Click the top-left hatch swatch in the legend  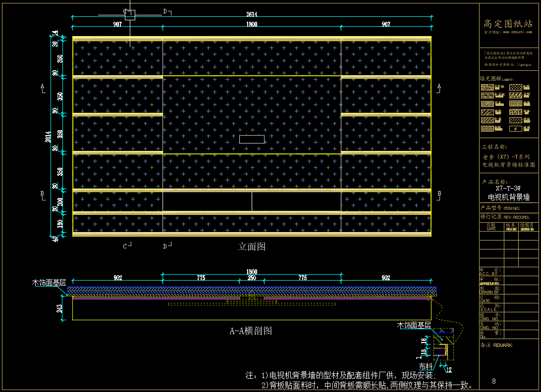pos(487,87)
